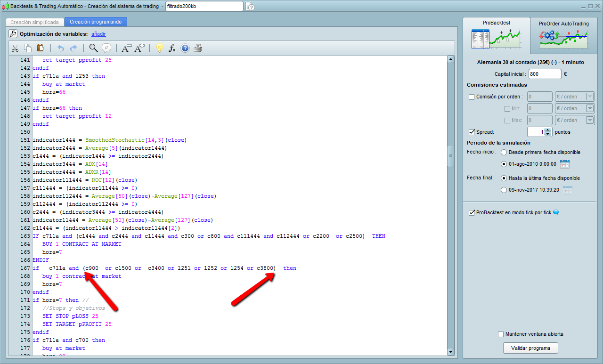Click the Copy icon in editor toolbar

pyautogui.click(x=28, y=48)
